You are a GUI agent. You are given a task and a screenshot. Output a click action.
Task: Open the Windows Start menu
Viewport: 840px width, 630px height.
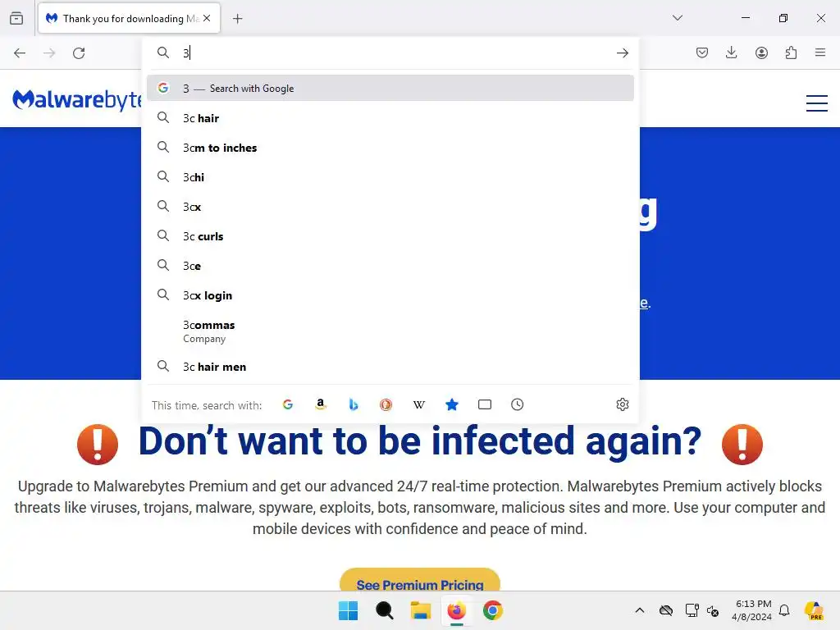click(x=348, y=610)
